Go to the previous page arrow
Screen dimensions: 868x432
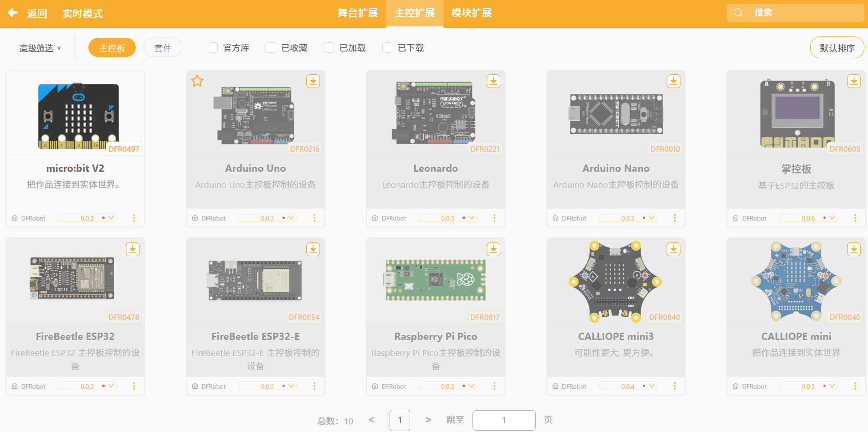371,420
